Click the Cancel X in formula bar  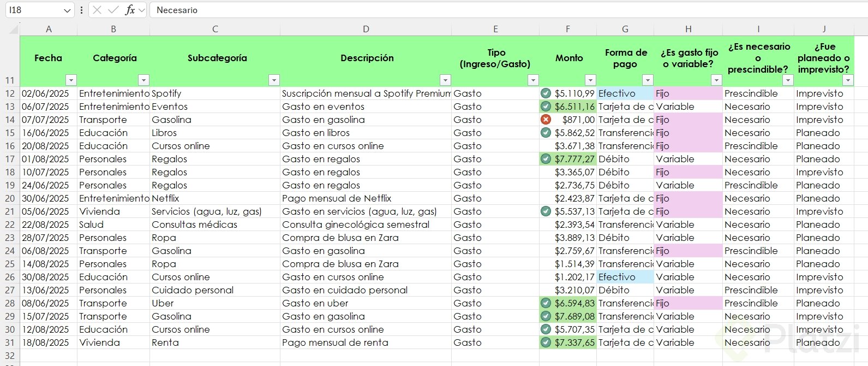pyautogui.click(x=97, y=10)
